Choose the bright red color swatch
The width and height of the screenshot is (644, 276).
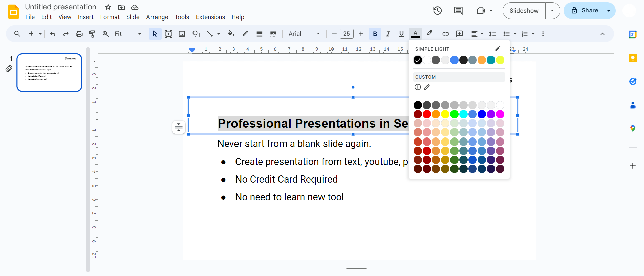point(427,114)
